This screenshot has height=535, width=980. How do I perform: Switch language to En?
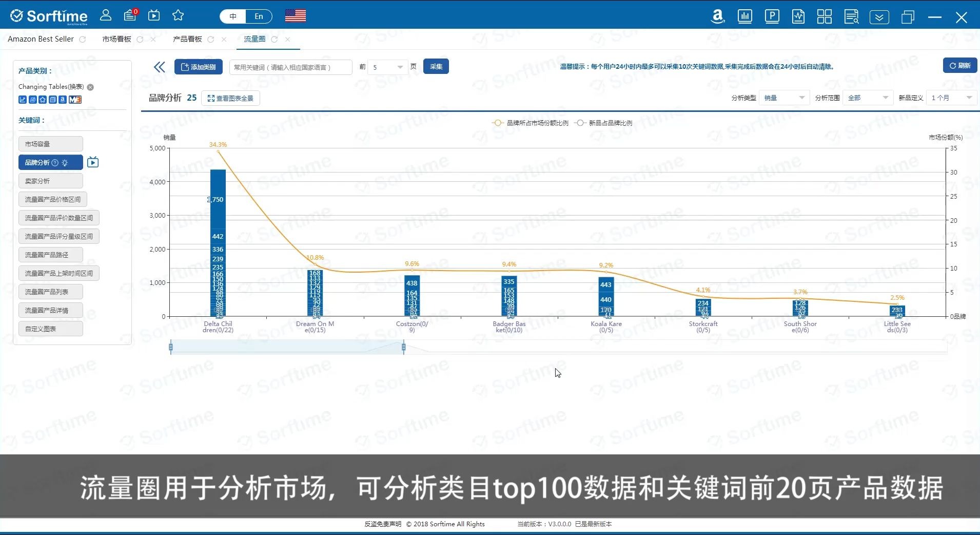pyautogui.click(x=259, y=16)
